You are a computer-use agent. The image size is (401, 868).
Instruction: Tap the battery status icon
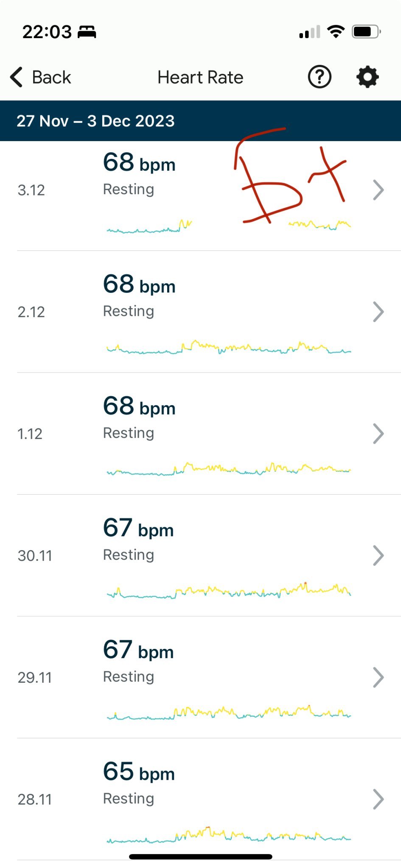(366, 32)
